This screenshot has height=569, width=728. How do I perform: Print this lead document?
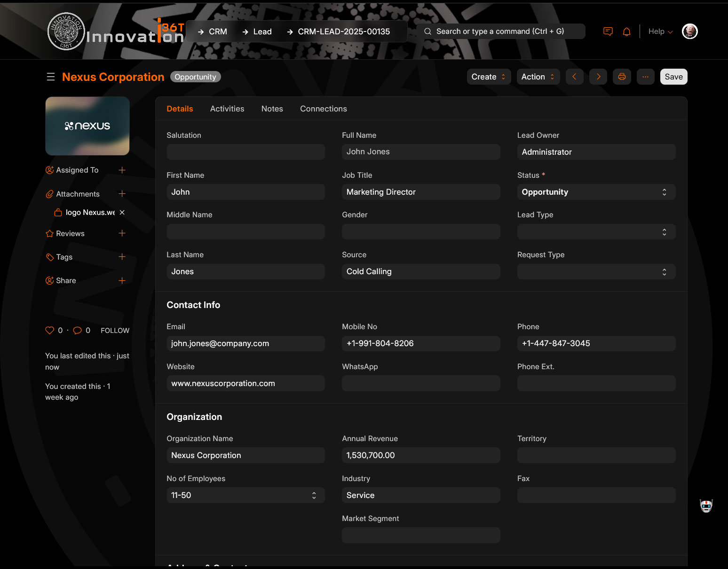point(622,77)
